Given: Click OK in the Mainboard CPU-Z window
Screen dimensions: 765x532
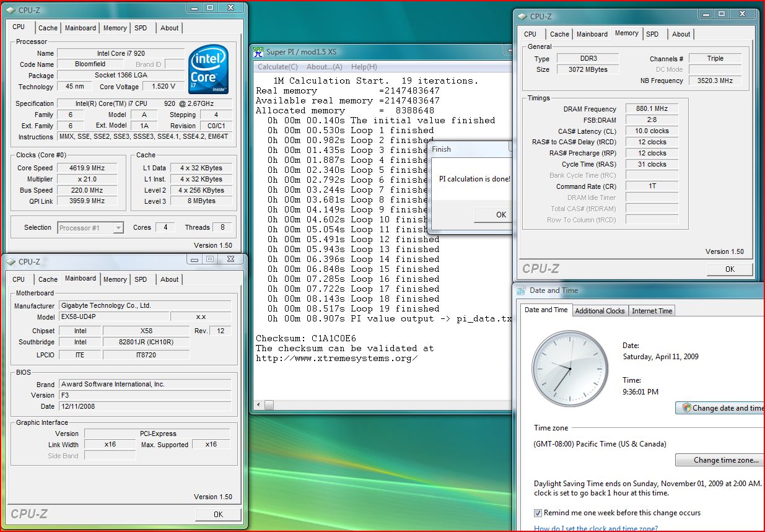Looking at the screenshot, I should (218, 514).
